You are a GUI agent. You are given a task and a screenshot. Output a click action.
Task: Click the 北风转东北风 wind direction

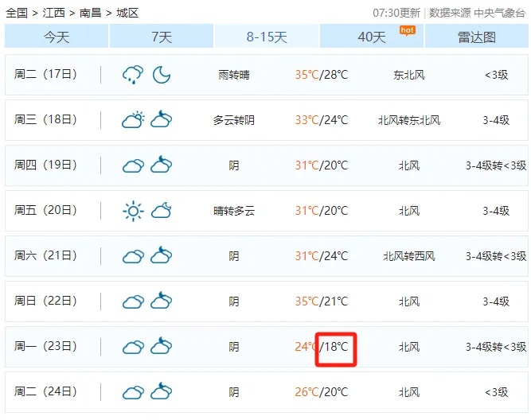[409, 120]
